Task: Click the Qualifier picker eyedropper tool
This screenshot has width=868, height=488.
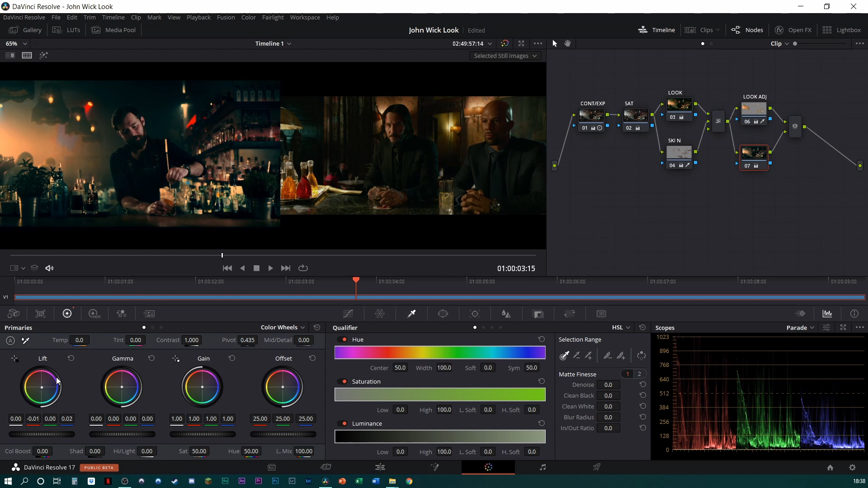Action: tap(564, 356)
